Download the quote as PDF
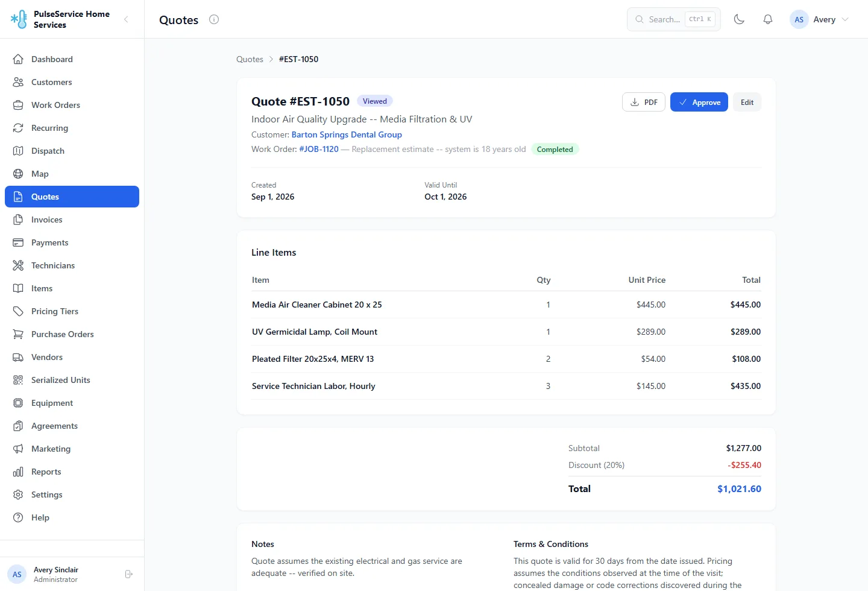The image size is (868, 591). pos(644,102)
